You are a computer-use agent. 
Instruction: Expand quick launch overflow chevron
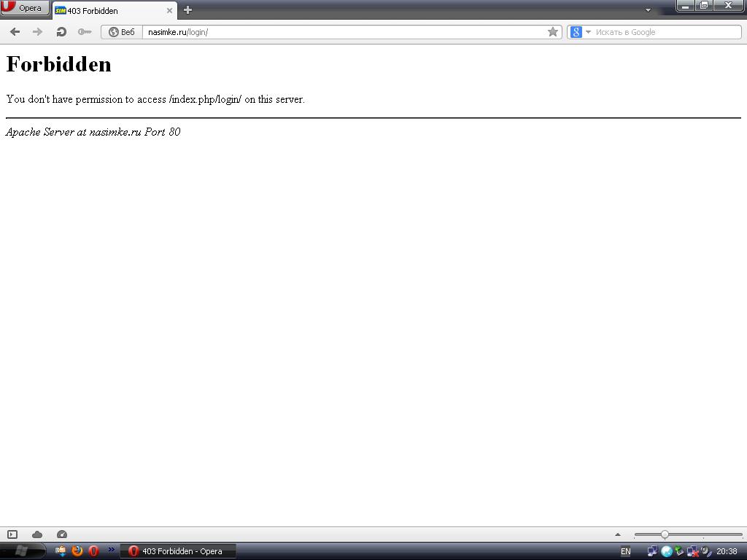tap(111, 550)
